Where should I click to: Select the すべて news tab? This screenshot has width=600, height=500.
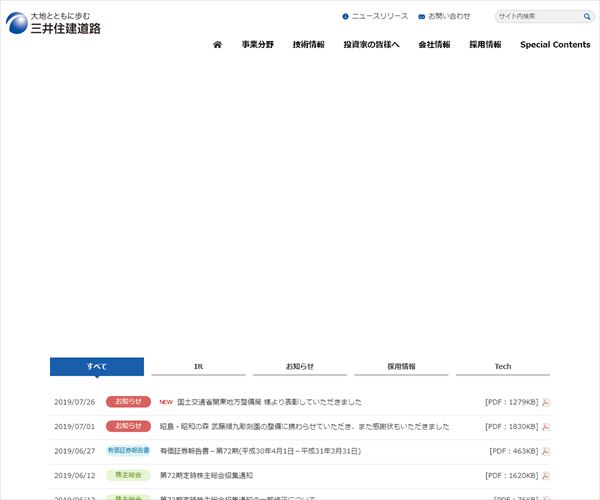pos(97,367)
